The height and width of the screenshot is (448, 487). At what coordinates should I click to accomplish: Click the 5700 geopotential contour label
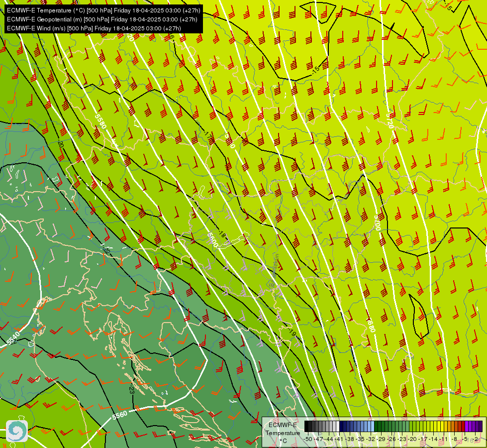pos(378,223)
